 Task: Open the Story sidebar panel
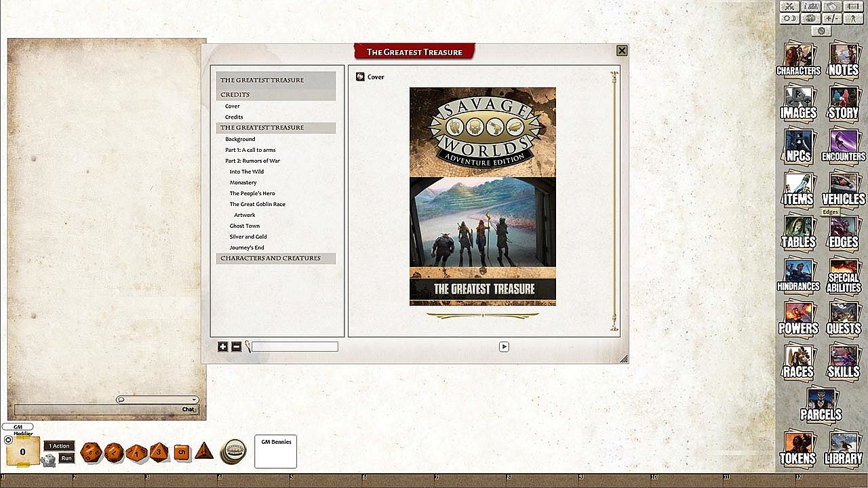coord(844,102)
